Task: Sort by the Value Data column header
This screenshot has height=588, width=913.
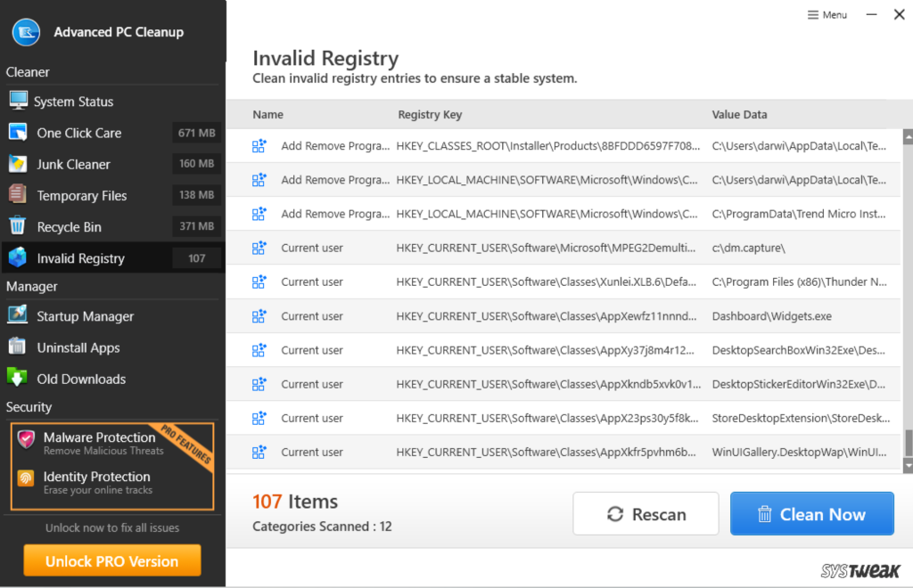Action: [739, 115]
